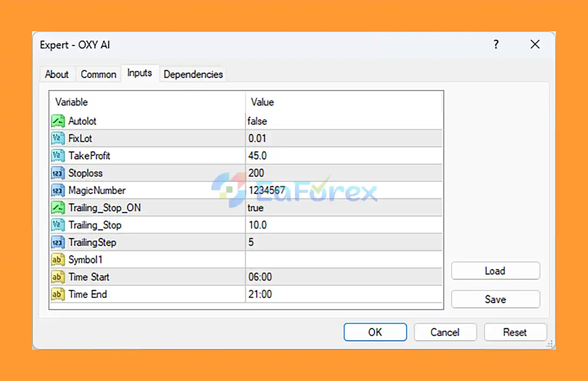Select the Autolot false value cell
Image resolution: width=588 pixels, height=381 pixels.
pos(344,121)
